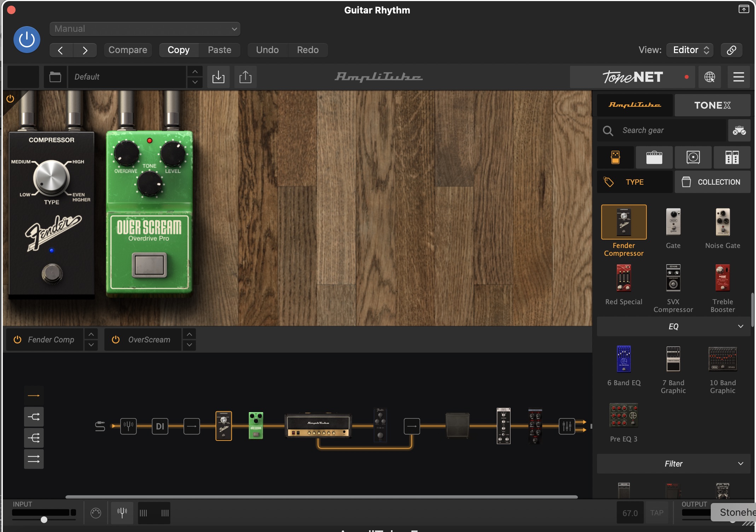Open the Manual preset dropdown
This screenshot has height=532, width=756.
click(145, 29)
